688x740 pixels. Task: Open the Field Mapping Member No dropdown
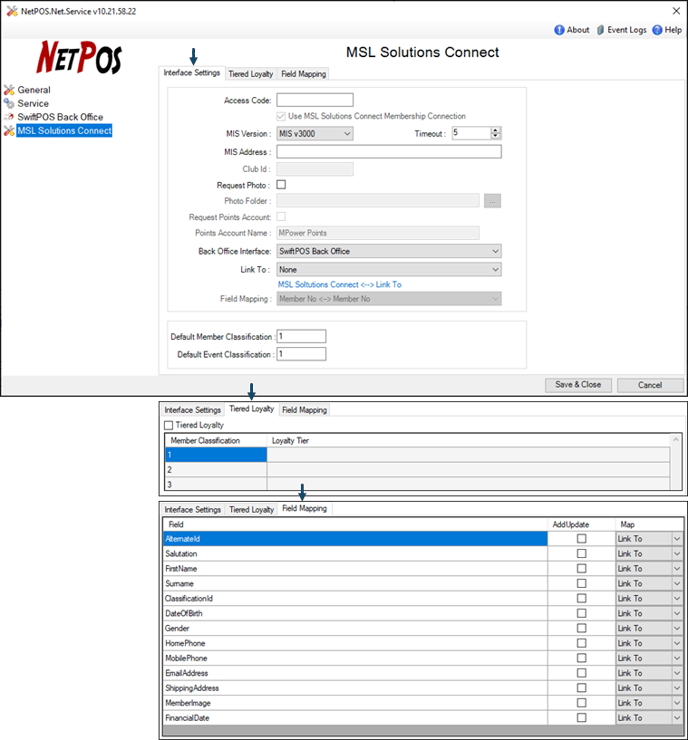click(389, 299)
